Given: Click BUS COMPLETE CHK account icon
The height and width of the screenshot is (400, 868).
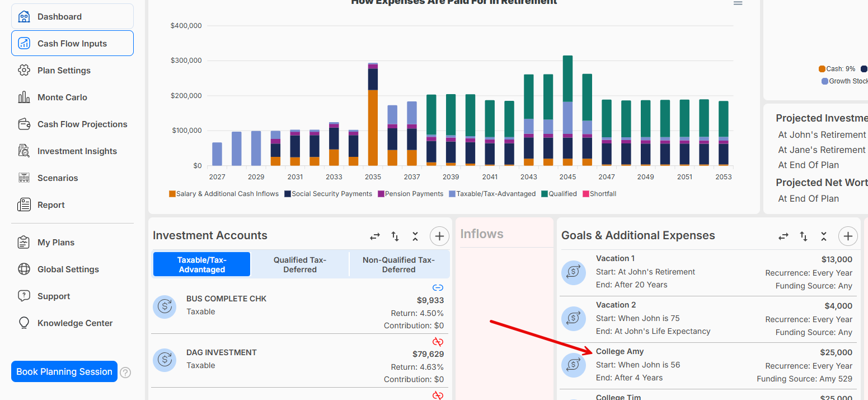Looking at the screenshot, I should 165,306.
